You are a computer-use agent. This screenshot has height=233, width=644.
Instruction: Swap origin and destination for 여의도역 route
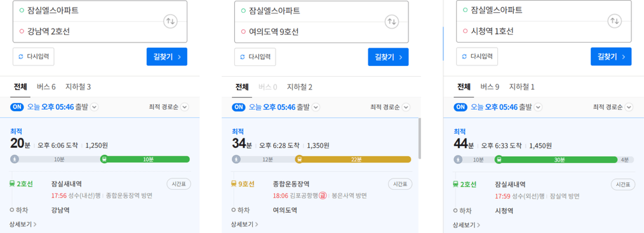pyautogui.click(x=392, y=22)
